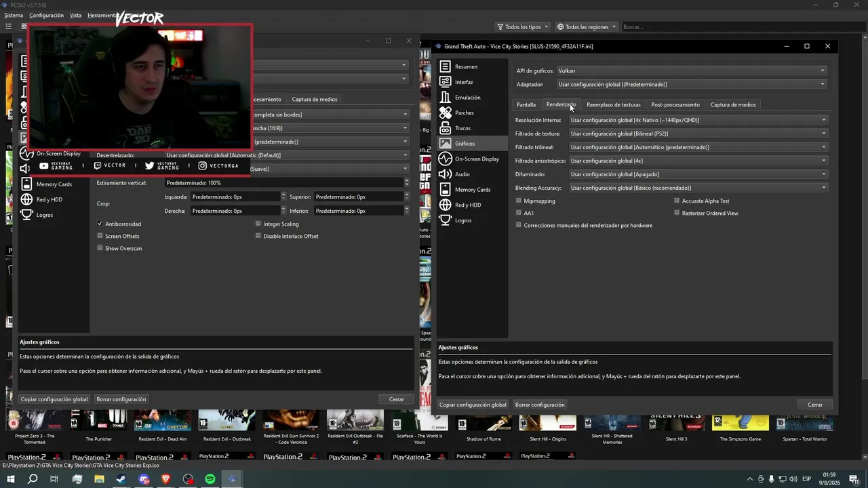Select the Gráficos icon in the Grand Theft Auto window

[445, 144]
